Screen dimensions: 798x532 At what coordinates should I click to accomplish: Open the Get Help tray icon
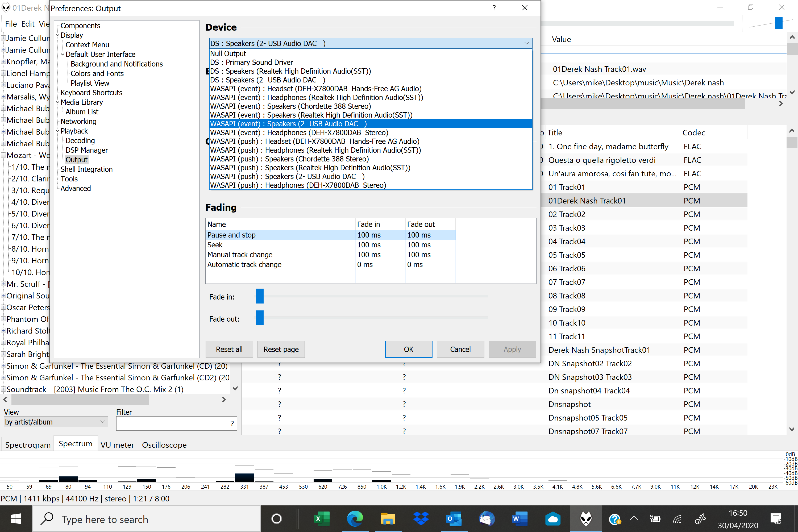click(614, 519)
